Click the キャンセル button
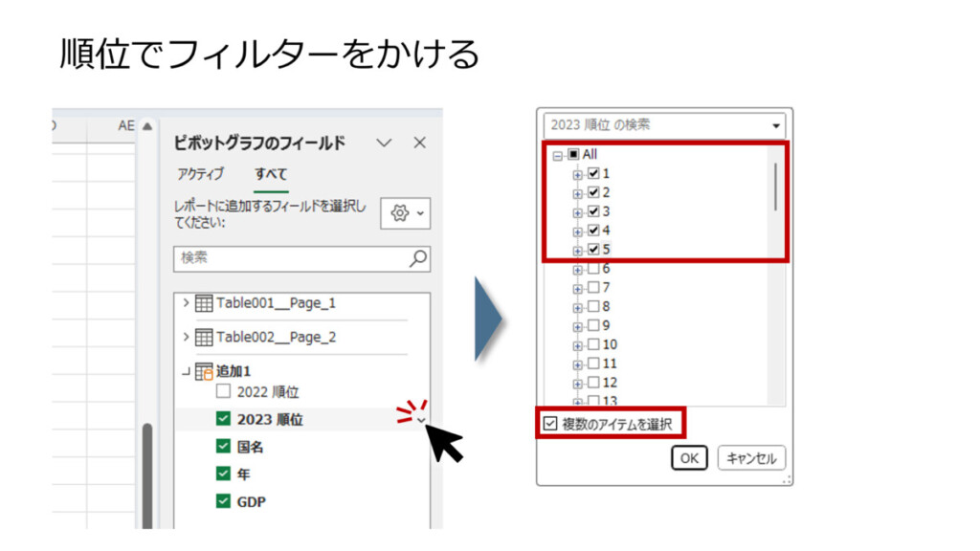Image resolution: width=980 pixels, height=551 pixels. coord(751,458)
